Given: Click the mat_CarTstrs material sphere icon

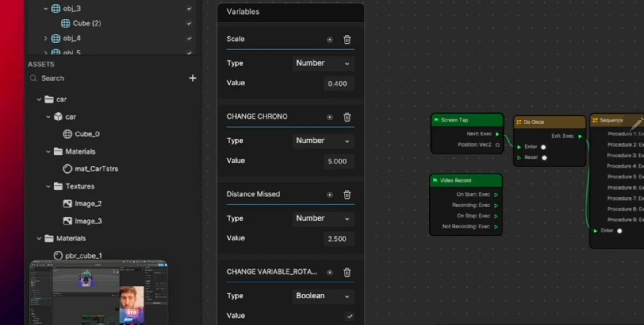Looking at the screenshot, I should click(x=67, y=169).
